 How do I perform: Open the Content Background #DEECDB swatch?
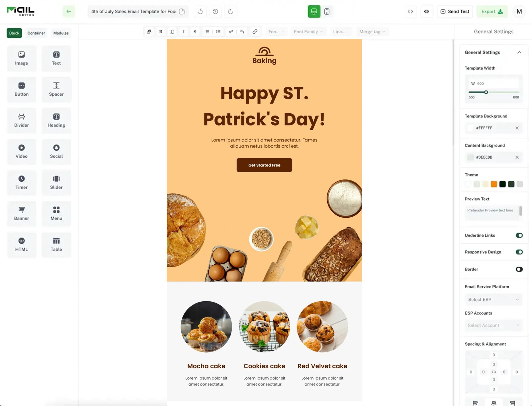tap(470, 157)
